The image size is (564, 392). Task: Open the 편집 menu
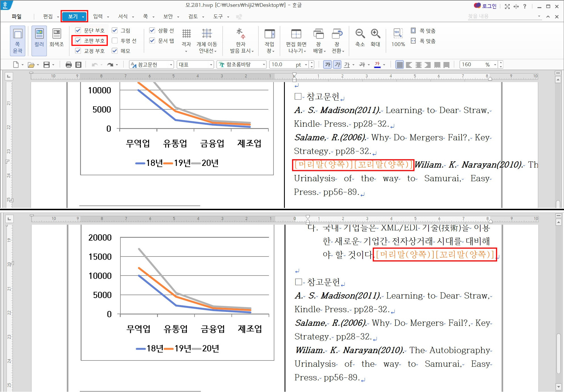pos(48,16)
